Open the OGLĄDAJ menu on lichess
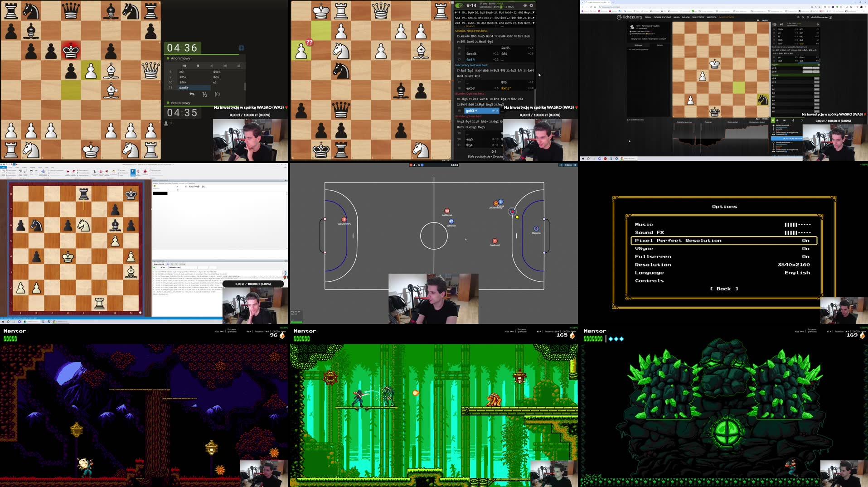 (686, 17)
